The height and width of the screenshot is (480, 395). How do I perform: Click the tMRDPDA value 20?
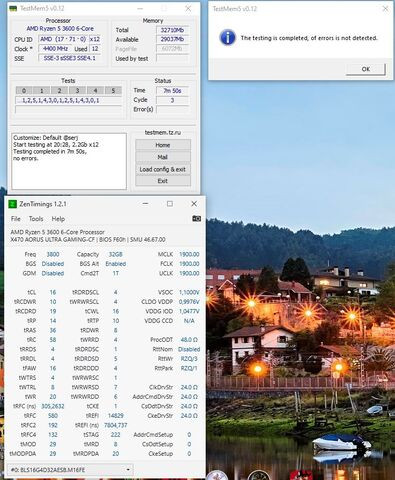pyautogui.click(x=116, y=454)
